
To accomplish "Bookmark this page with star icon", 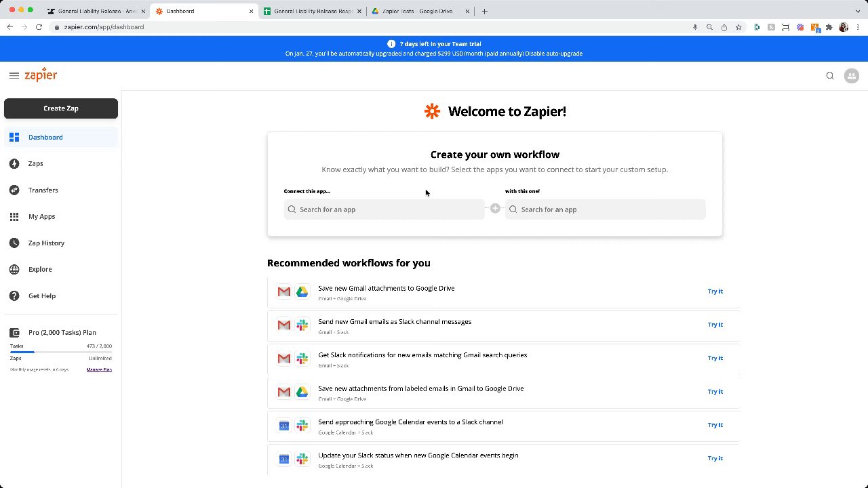I will pos(738,27).
